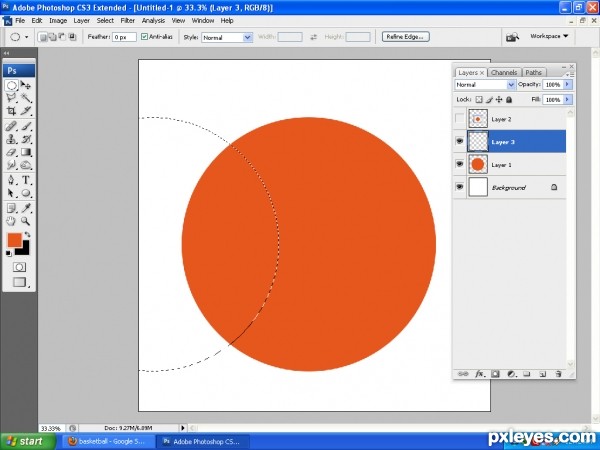Select the Slice tool

click(26, 111)
